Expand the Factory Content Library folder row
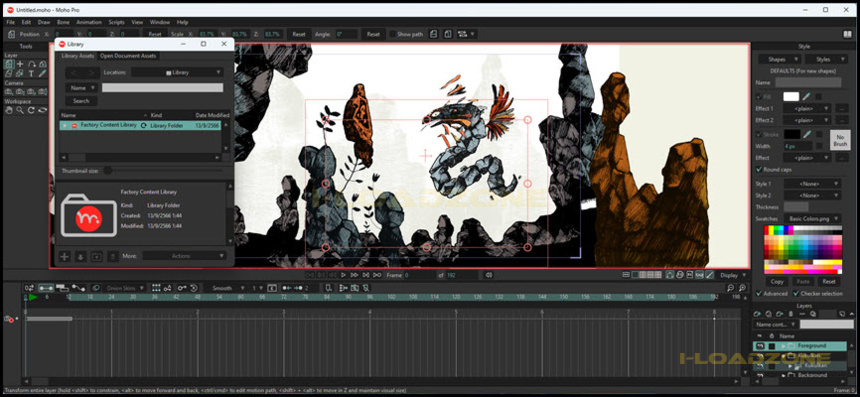 coord(65,126)
